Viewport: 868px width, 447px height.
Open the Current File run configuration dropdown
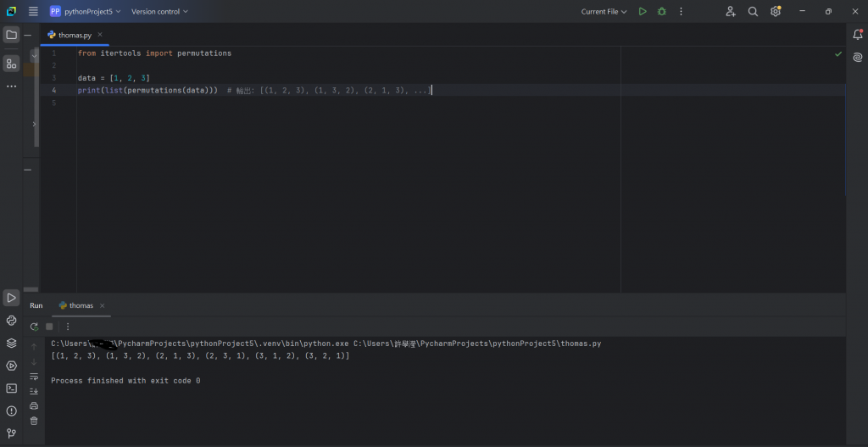[604, 11]
